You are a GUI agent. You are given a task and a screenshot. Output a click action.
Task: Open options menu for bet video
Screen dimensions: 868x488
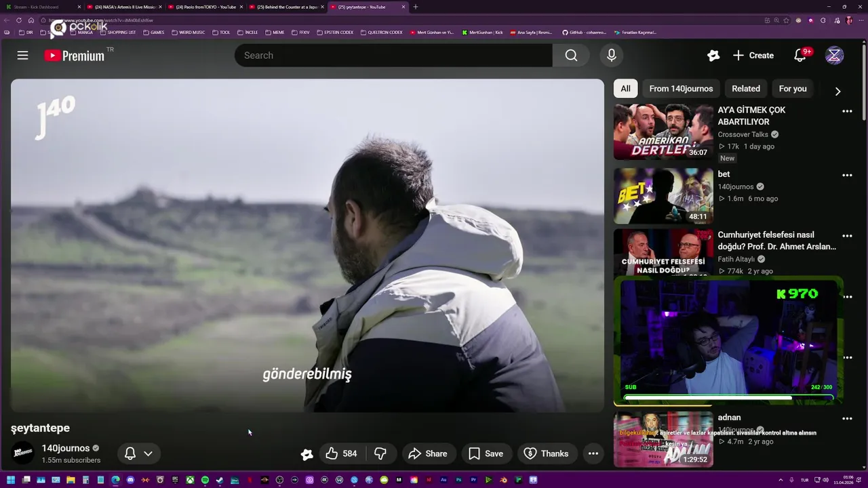click(x=847, y=175)
